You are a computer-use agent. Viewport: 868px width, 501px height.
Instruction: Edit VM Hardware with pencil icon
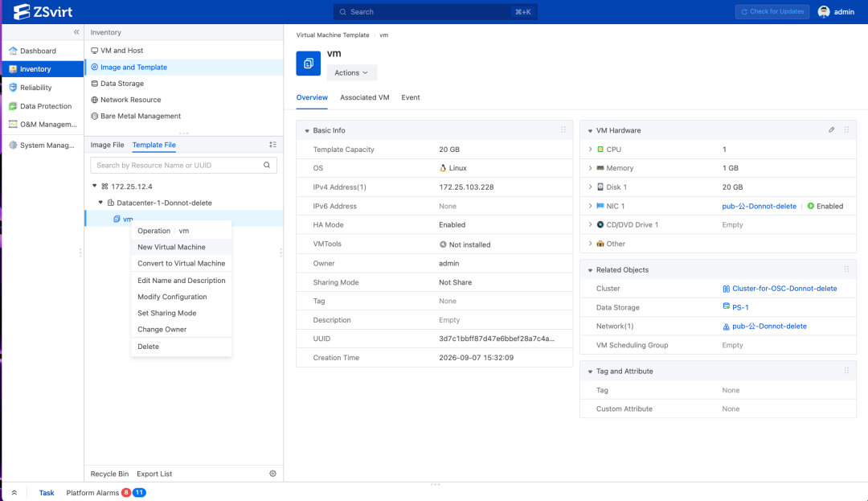click(x=832, y=130)
